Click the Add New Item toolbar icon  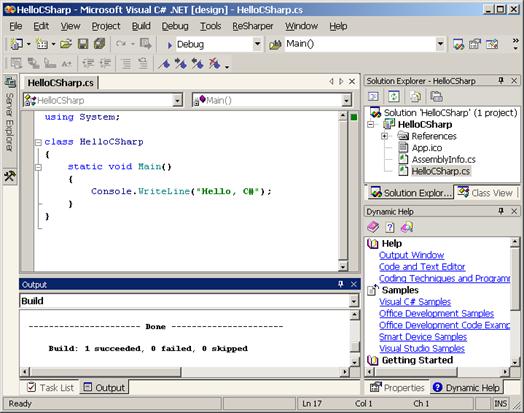42,44
